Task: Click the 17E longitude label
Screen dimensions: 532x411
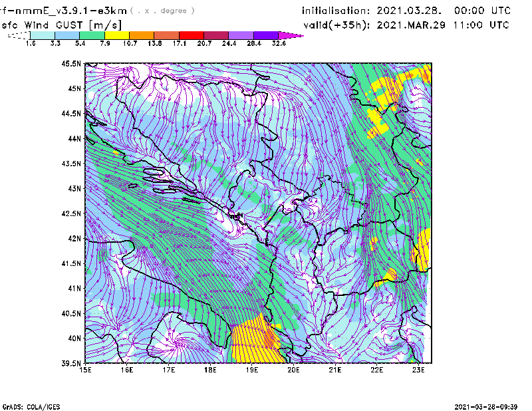Action: point(169,370)
